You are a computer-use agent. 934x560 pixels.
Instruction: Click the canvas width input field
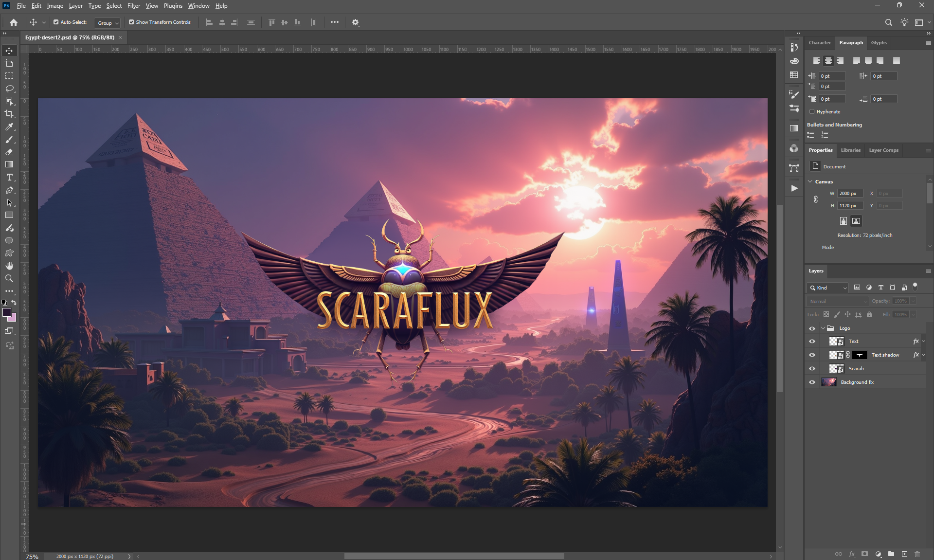[x=849, y=193]
